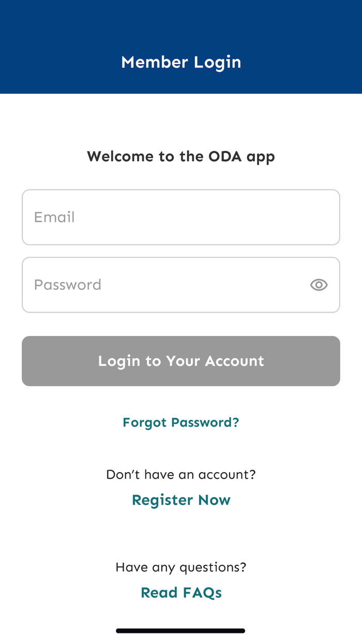Tap the home indicator bar at bottom
Viewport: 362px width, 644px height.
click(181, 630)
